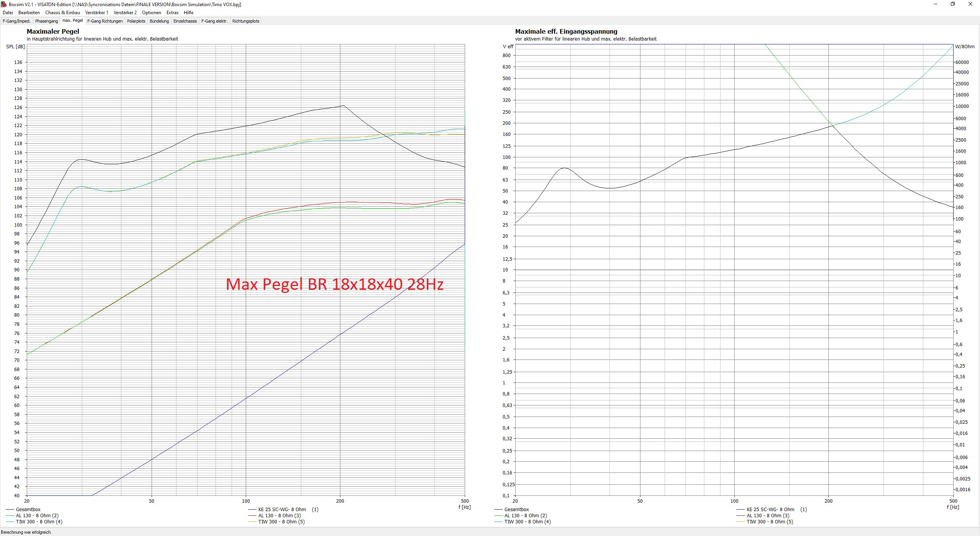Open the Datei menu

pyautogui.click(x=8, y=13)
